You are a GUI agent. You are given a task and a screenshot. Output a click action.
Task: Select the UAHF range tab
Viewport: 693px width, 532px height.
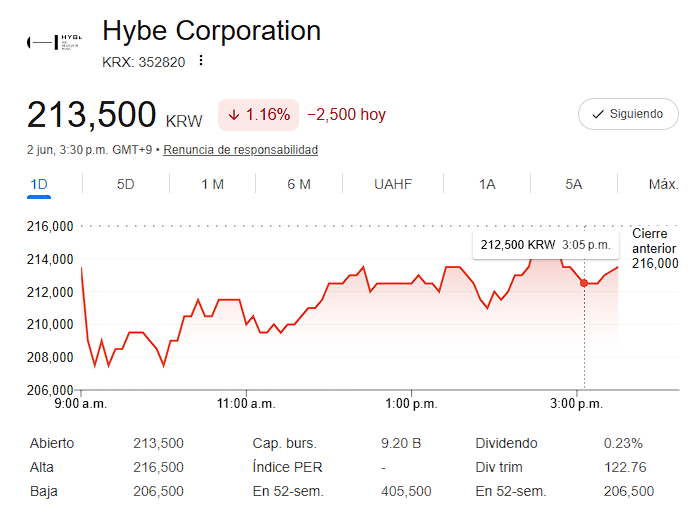393,184
